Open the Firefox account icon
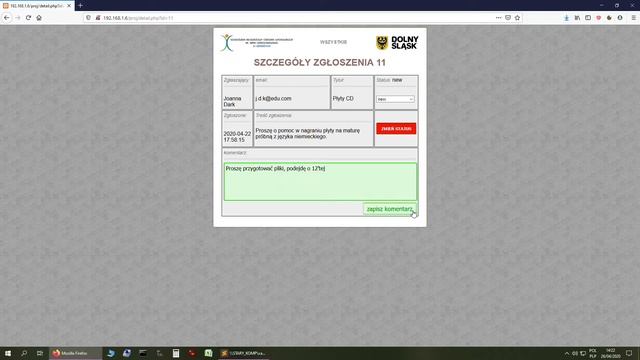The image size is (640, 360). [x=620, y=18]
